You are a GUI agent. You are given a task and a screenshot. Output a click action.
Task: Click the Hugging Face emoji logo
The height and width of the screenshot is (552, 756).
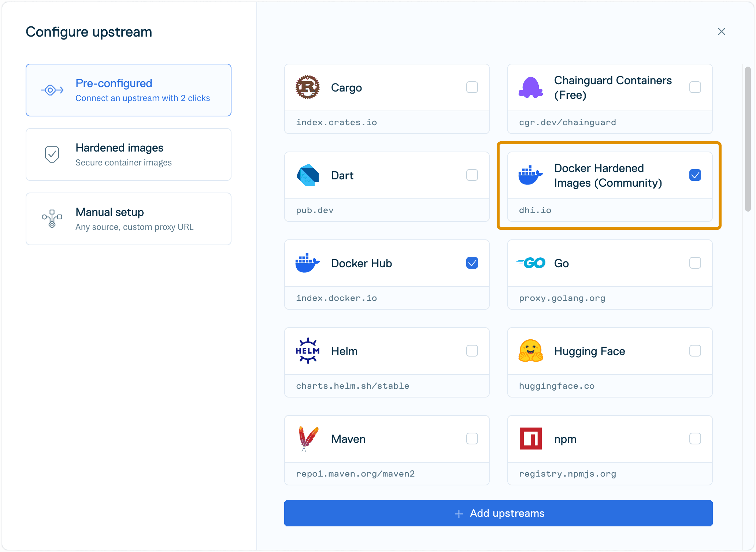point(530,351)
